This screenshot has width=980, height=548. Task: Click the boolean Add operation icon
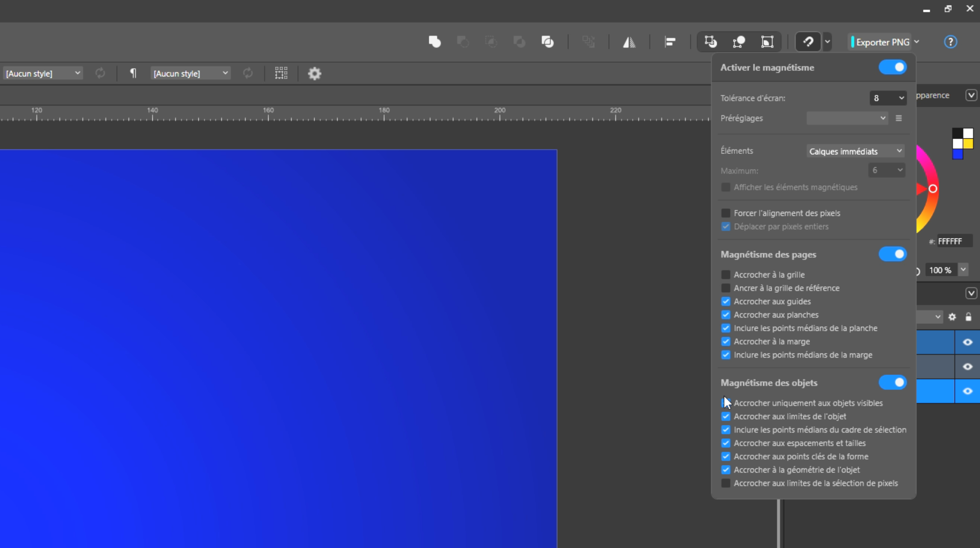(x=435, y=42)
